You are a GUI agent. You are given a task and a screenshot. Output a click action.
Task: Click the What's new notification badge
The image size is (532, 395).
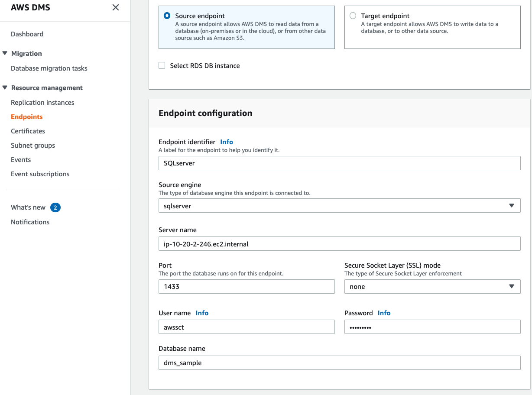[55, 207]
